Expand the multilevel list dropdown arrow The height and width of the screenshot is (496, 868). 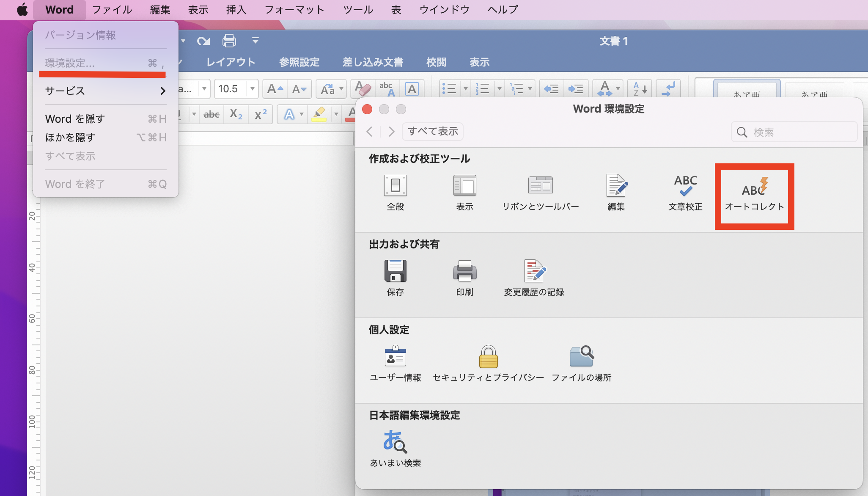[x=530, y=89]
